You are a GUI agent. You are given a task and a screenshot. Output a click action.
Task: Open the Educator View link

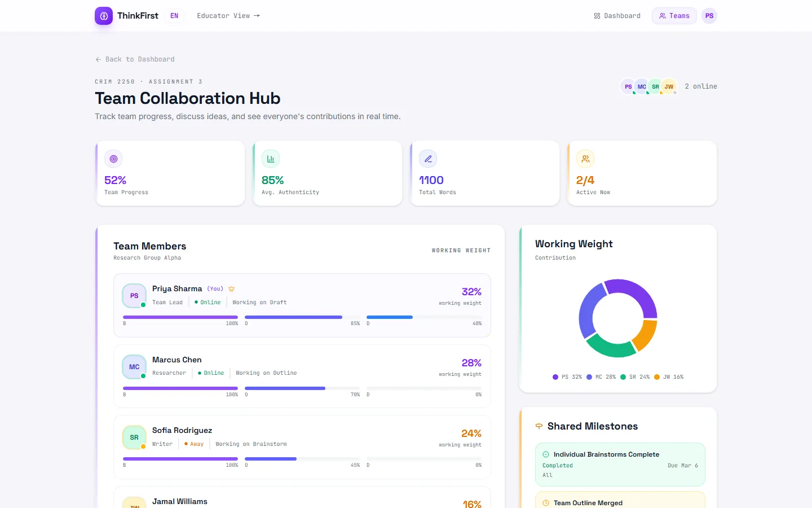[x=228, y=16]
